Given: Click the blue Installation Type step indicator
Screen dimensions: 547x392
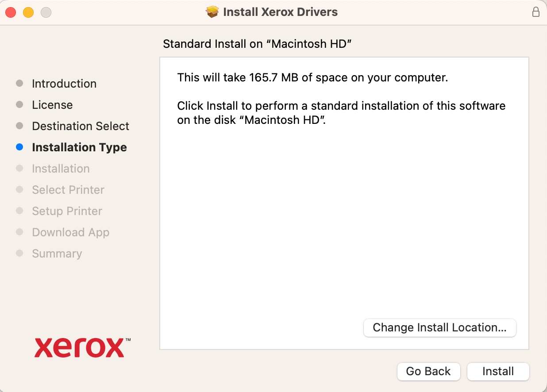Looking at the screenshot, I should coord(19,147).
